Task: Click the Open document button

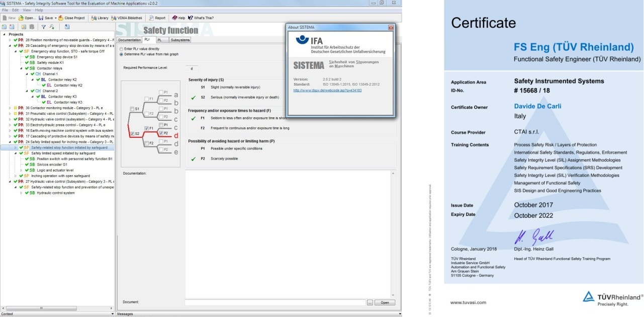Action: (385, 302)
